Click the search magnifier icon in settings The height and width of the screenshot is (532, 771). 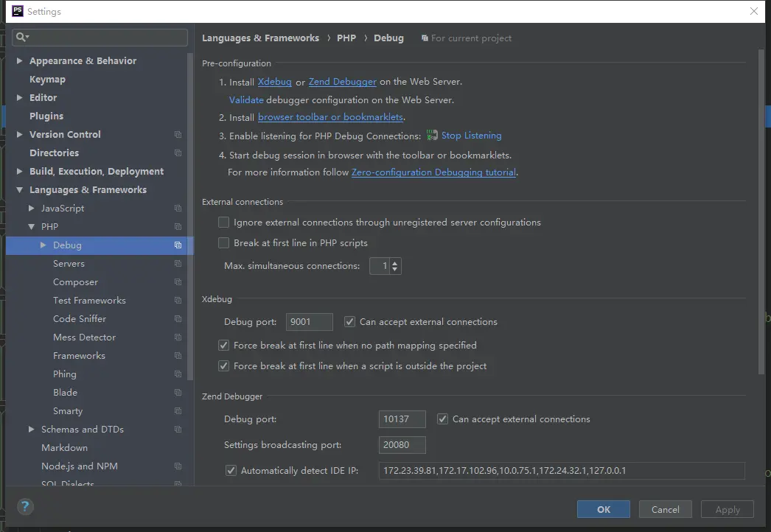click(22, 37)
